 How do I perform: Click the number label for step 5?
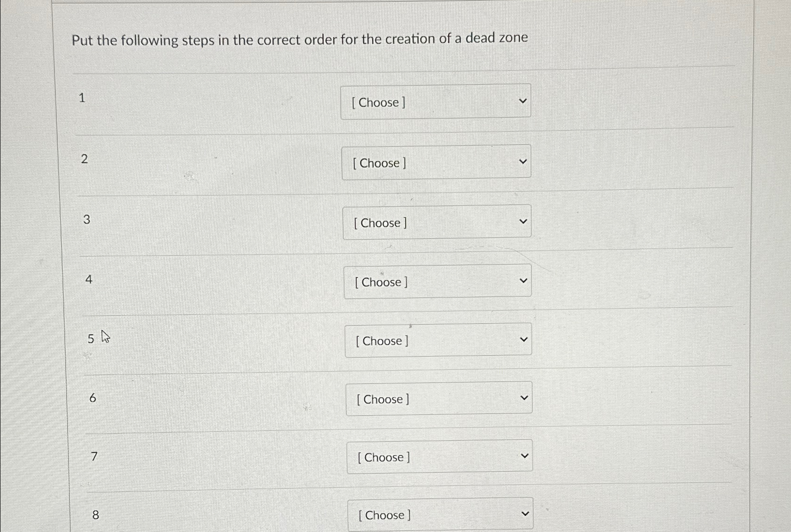click(x=90, y=339)
